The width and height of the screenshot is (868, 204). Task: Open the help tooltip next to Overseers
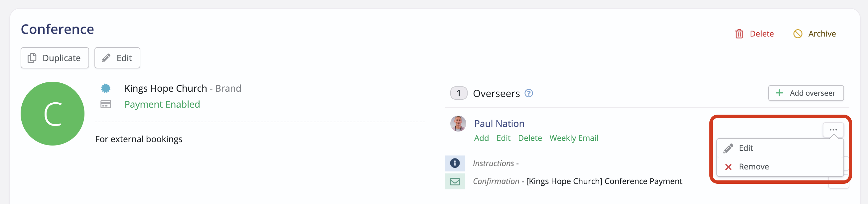pos(529,93)
